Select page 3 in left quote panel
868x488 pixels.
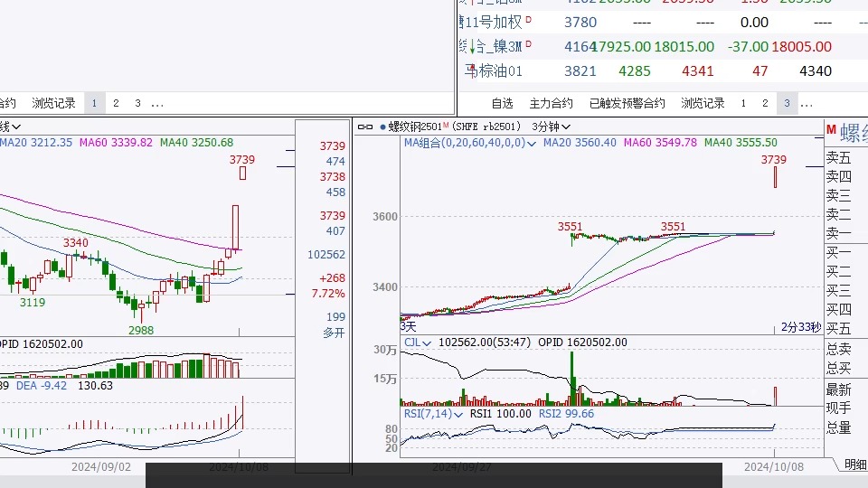click(x=137, y=103)
